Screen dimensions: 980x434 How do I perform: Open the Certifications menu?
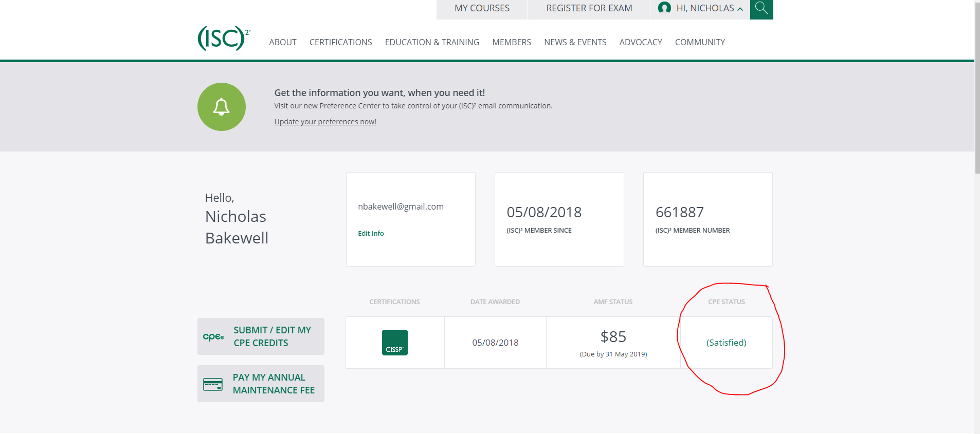[x=340, y=42]
